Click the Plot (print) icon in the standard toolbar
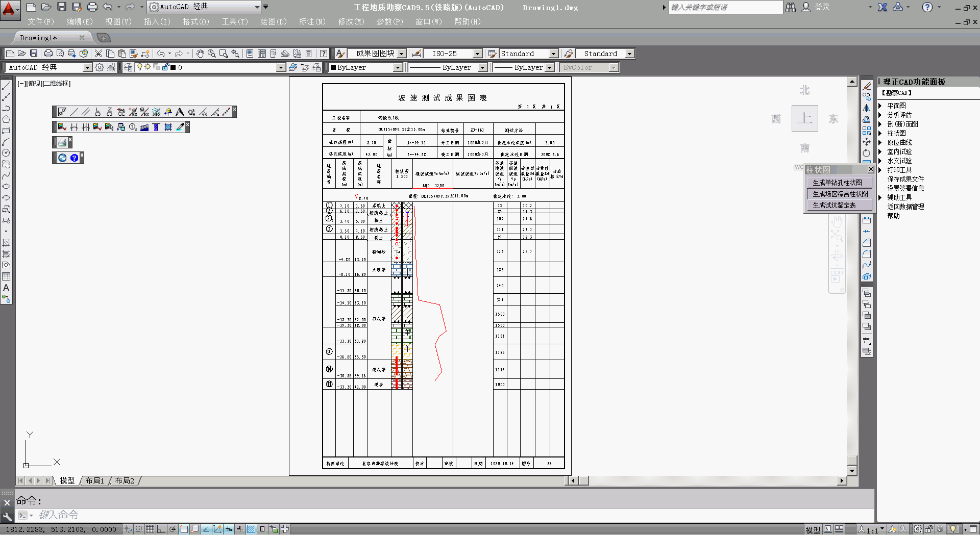The image size is (980, 535). coord(48,54)
